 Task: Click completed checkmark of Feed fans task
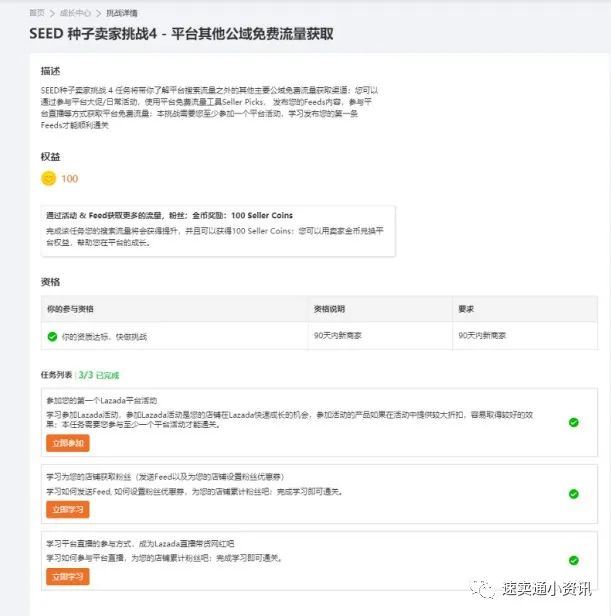[x=574, y=494]
